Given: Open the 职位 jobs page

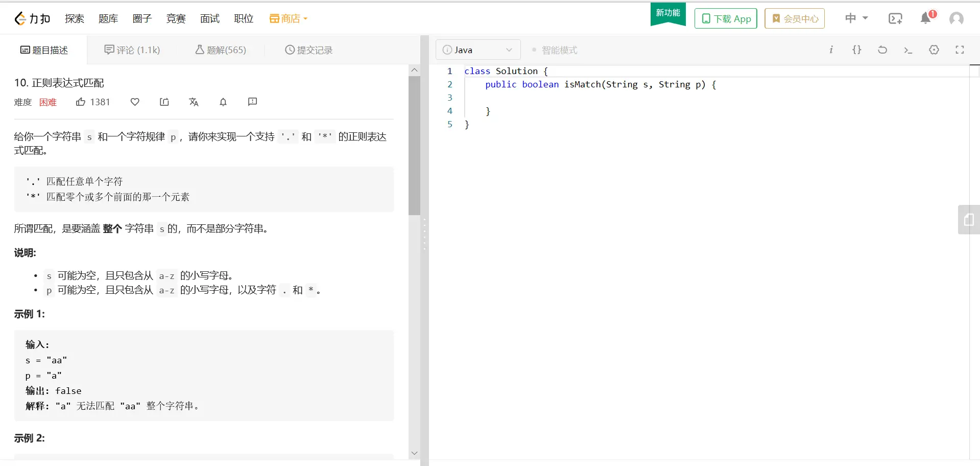Looking at the screenshot, I should (x=244, y=19).
